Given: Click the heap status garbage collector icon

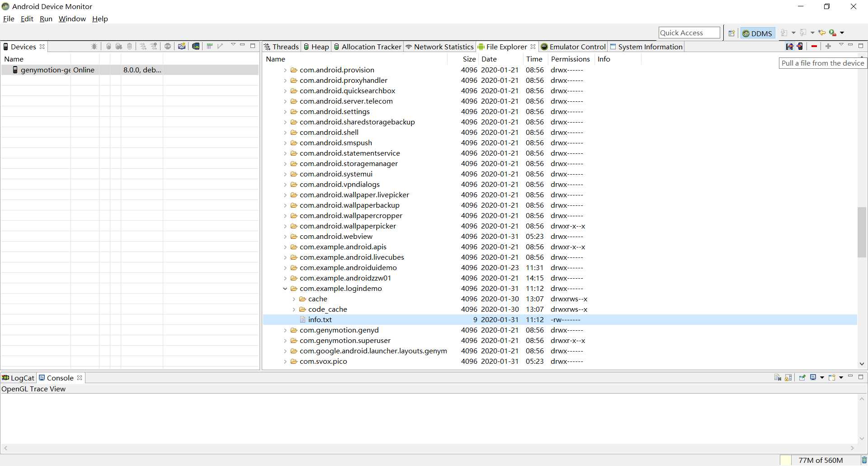Looking at the screenshot, I should 864,460.
